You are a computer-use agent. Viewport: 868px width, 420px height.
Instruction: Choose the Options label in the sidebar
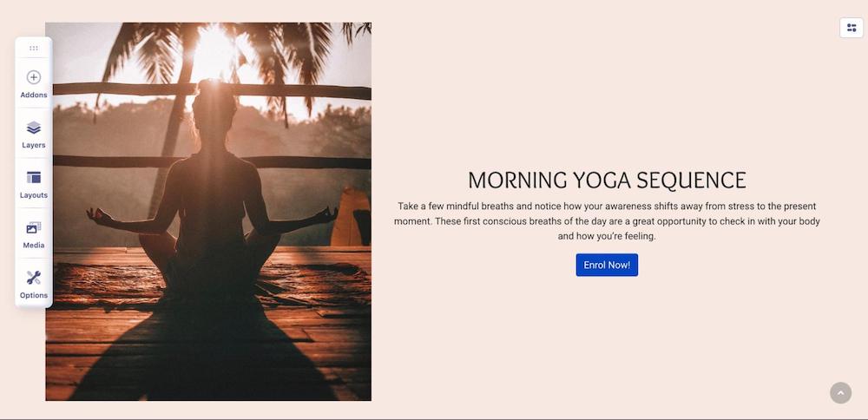[34, 296]
